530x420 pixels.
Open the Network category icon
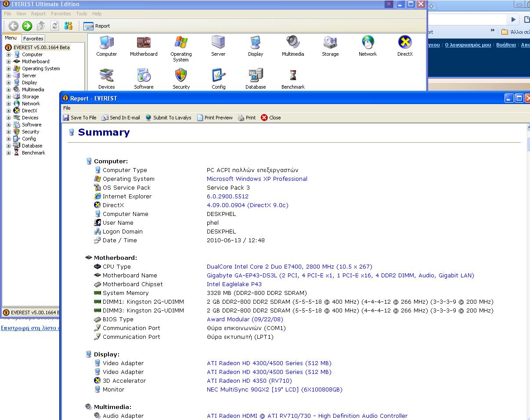368,43
